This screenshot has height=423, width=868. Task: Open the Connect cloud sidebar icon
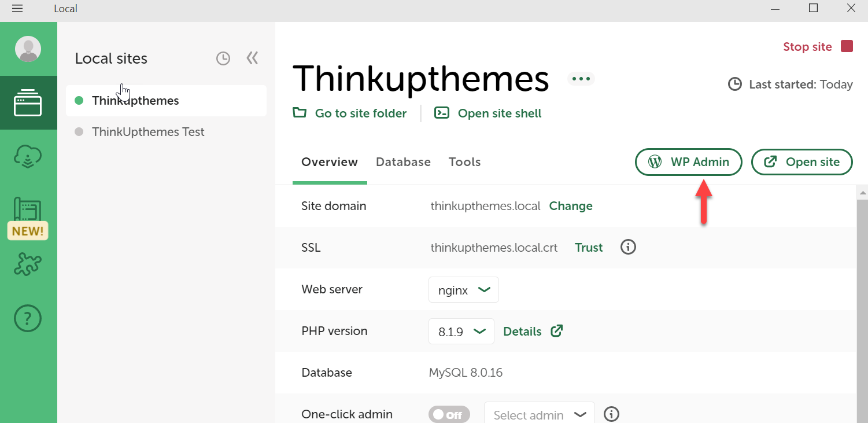[x=28, y=157]
